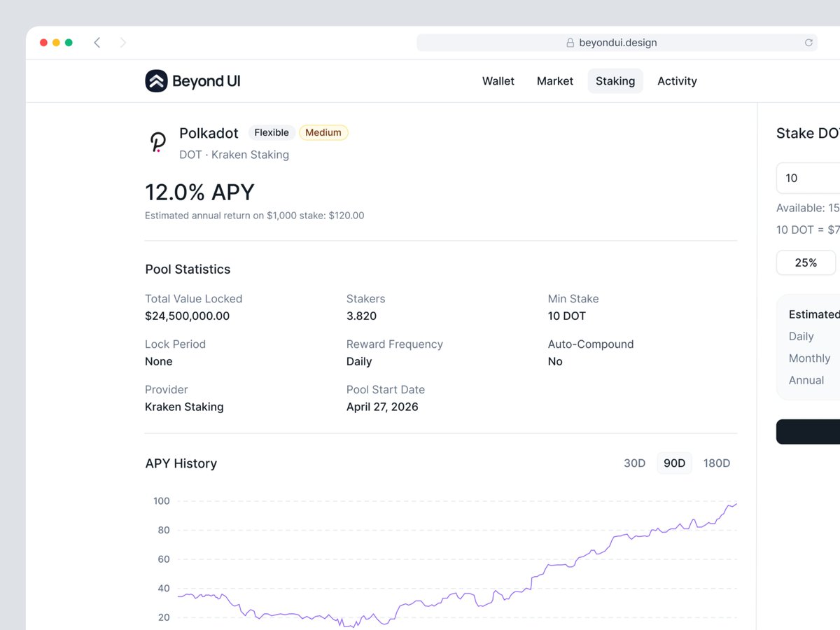The image size is (840, 630).
Task: Click the yellow minimize window dot
Action: [x=56, y=43]
